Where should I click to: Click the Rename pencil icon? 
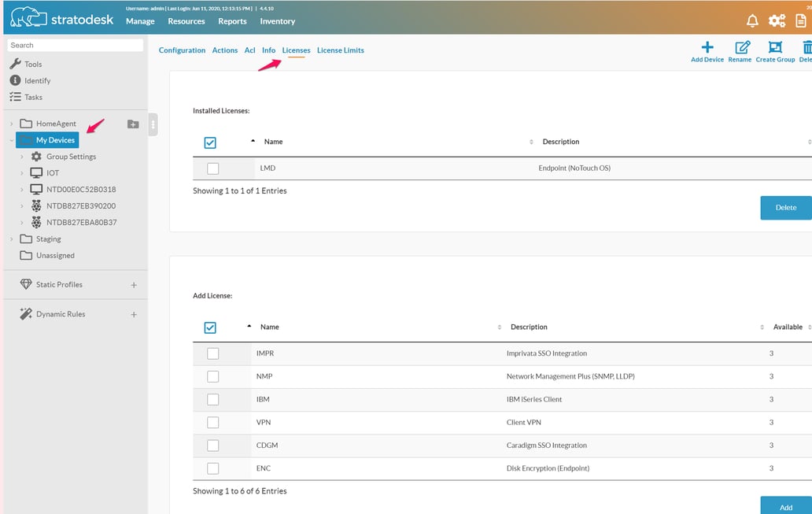(x=741, y=47)
